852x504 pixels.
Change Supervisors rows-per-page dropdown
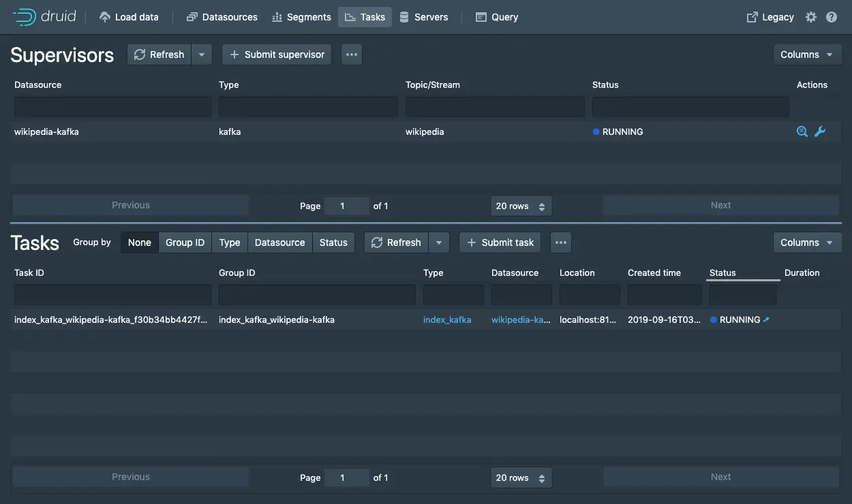point(521,206)
